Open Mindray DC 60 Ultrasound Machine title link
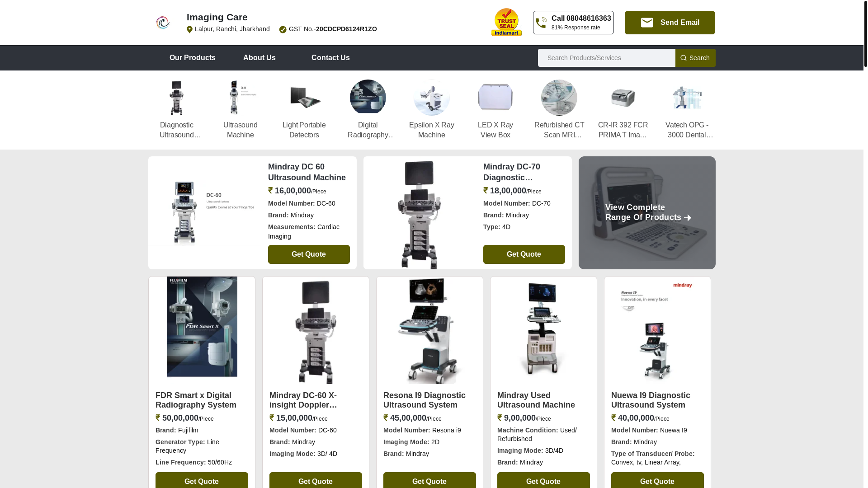Image resolution: width=868 pixels, height=488 pixels. (x=307, y=172)
